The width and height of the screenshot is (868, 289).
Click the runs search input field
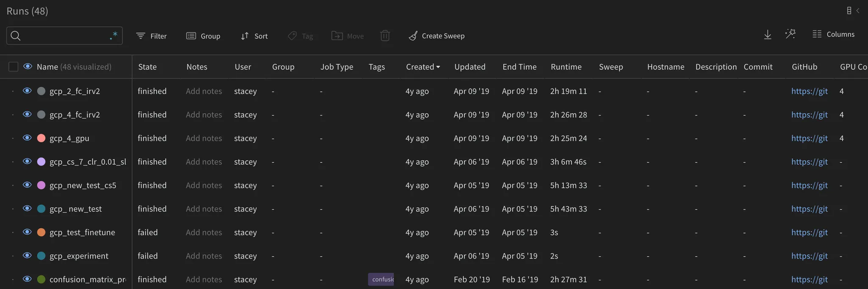click(64, 36)
